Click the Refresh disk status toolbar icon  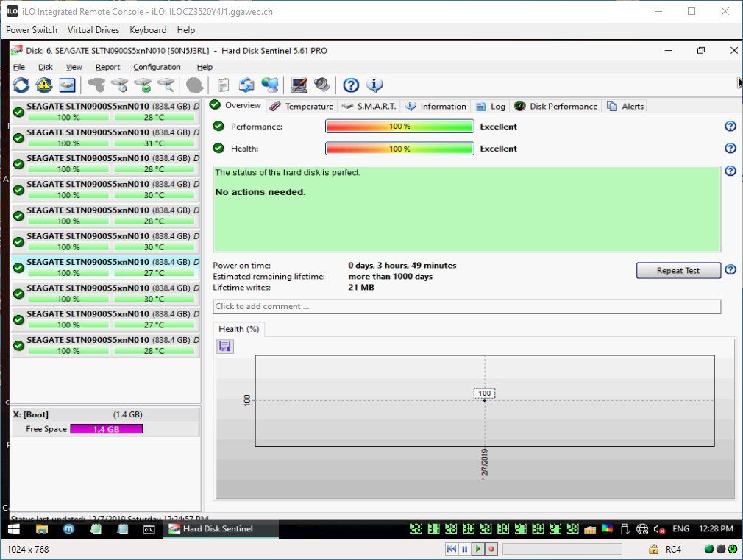(x=21, y=85)
